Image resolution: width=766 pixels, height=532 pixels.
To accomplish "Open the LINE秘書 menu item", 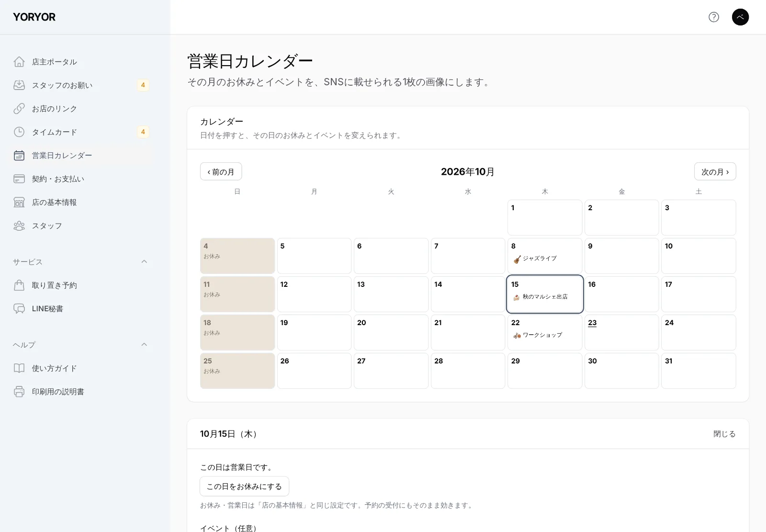I will (x=80, y=309).
